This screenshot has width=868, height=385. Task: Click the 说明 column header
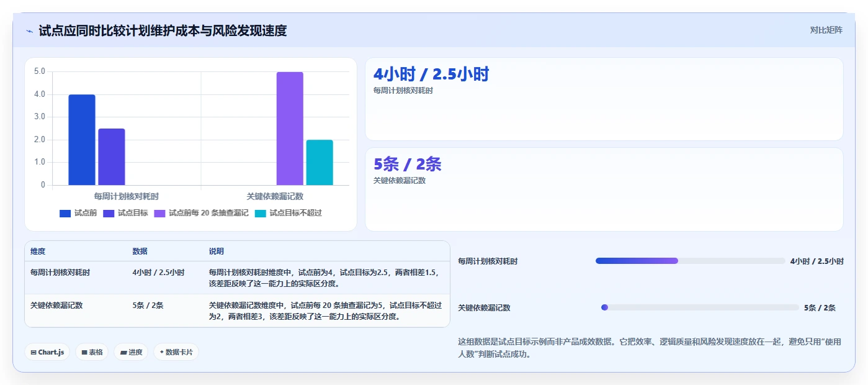click(217, 251)
